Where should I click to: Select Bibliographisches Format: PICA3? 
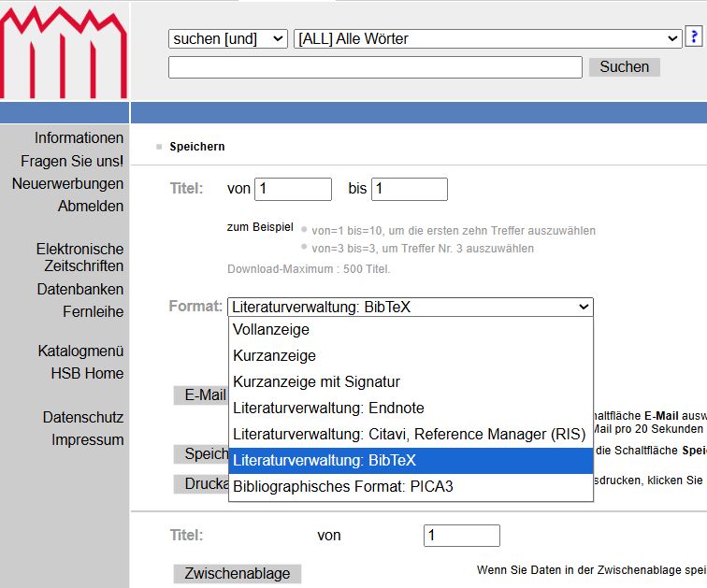342,487
